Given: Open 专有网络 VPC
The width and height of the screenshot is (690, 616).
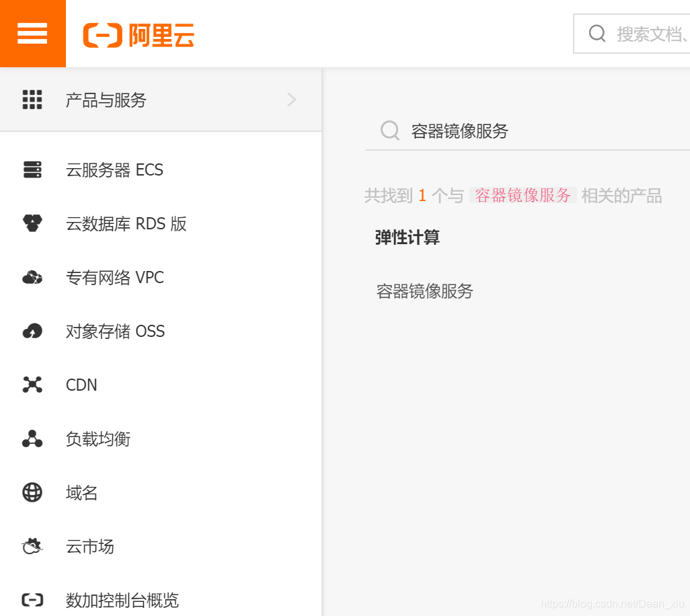Looking at the screenshot, I should pos(115,278).
